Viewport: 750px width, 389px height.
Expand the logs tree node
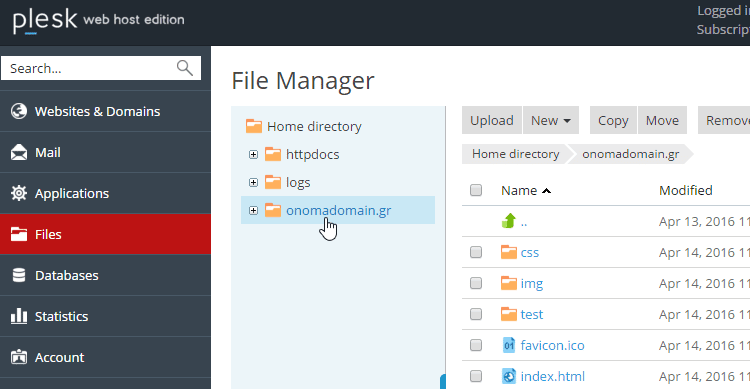254,182
